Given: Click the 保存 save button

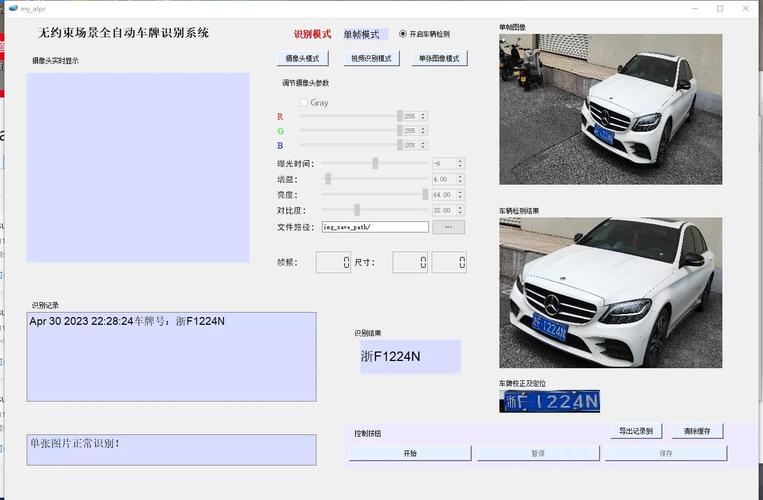Looking at the screenshot, I should [x=666, y=453].
